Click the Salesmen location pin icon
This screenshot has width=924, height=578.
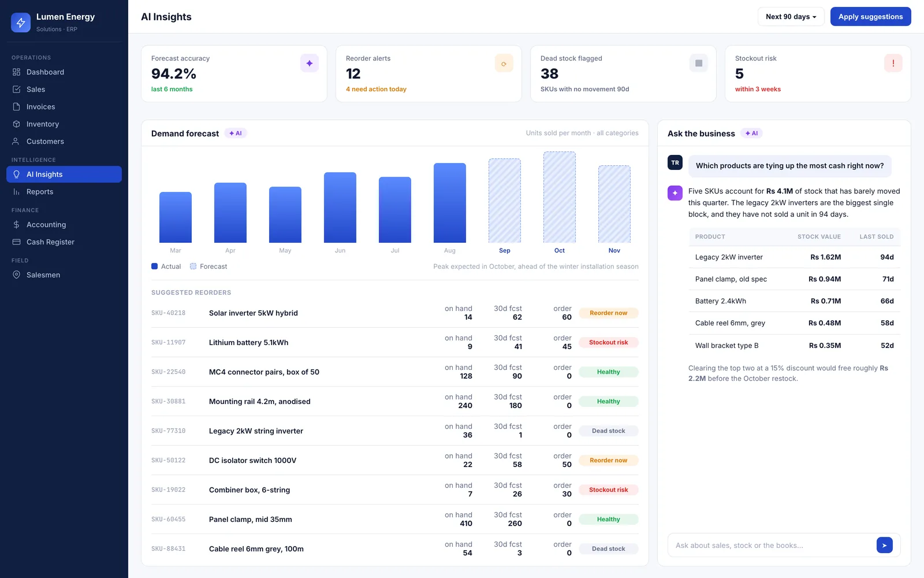16,275
